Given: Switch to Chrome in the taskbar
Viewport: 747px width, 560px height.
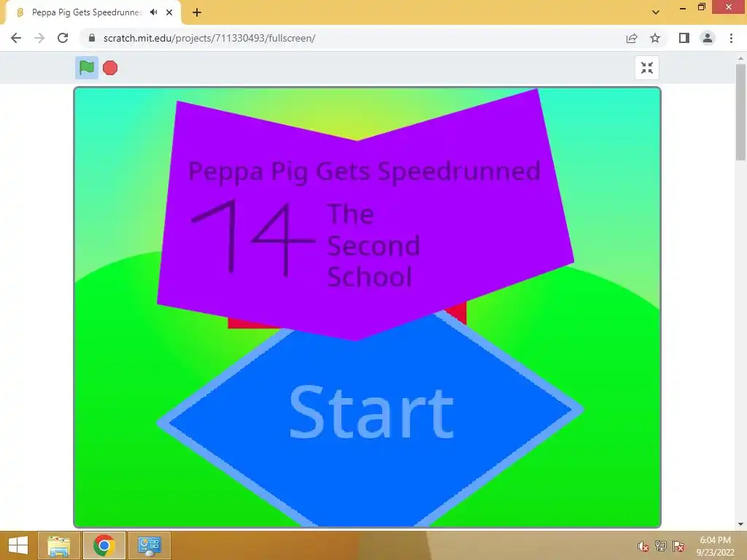Looking at the screenshot, I should pos(104,545).
